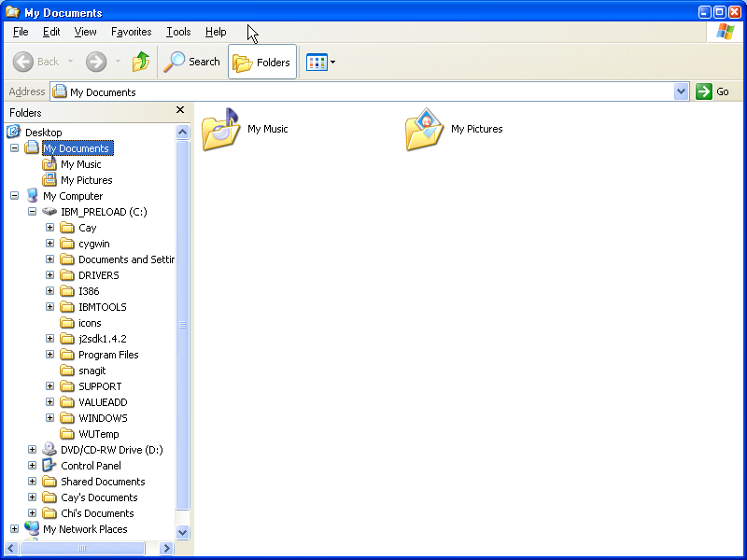This screenshot has width=747, height=560.
Task: Select the VALUEADD folder icon
Action: [67, 402]
